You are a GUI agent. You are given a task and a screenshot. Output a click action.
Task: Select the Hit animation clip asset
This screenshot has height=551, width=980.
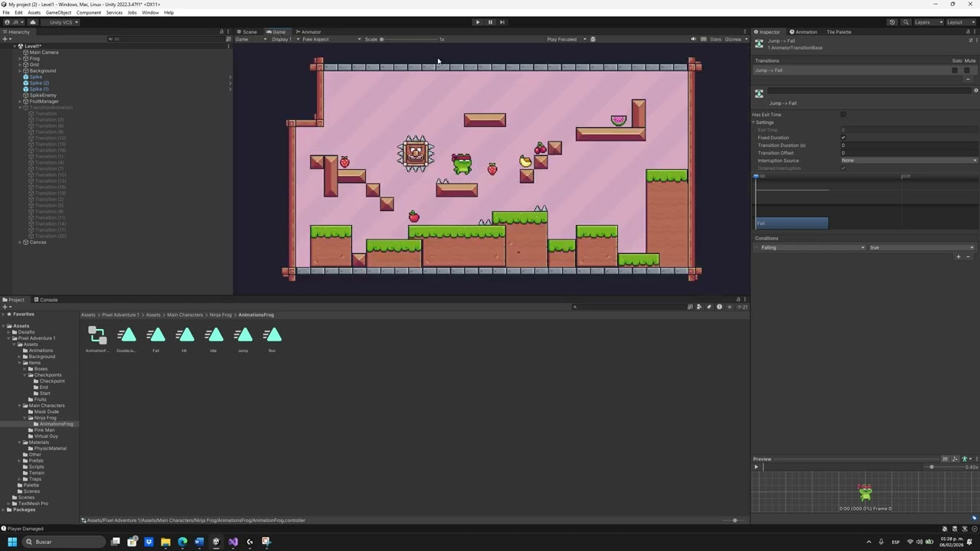pyautogui.click(x=185, y=339)
